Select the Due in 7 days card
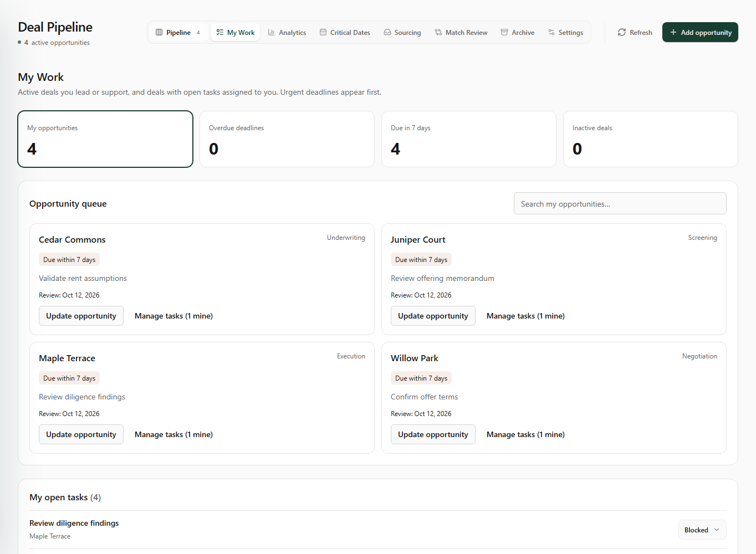This screenshot has height=554, width=756. click(x=469, y=139)
